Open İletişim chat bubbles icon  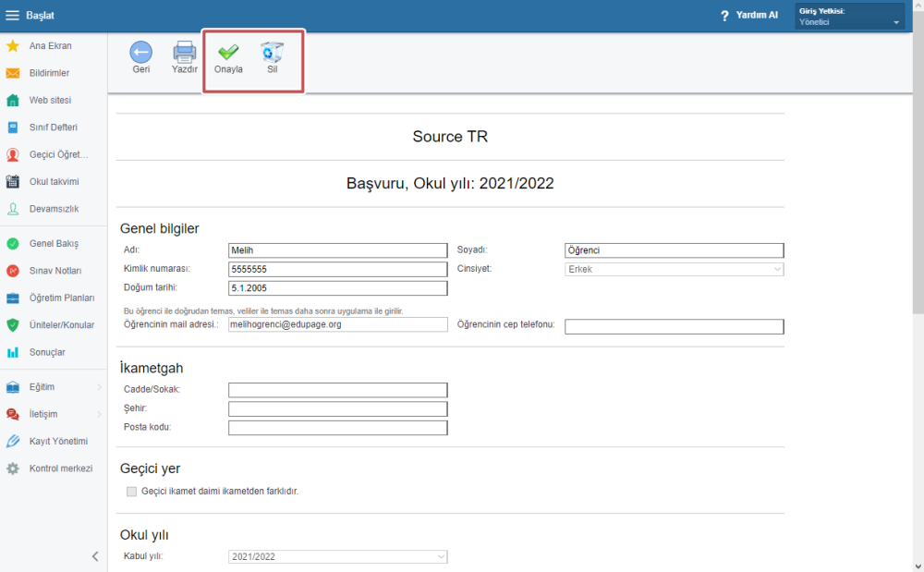click(x=12, y=414)
